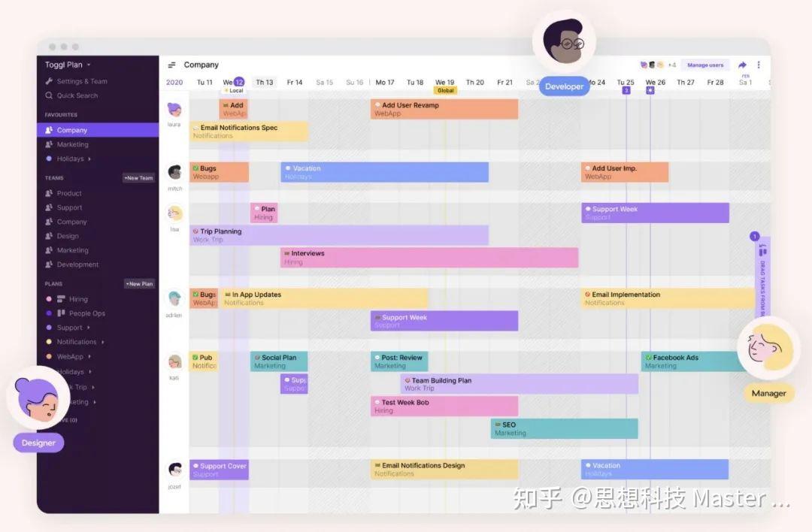Click the share arrow icon near Manage users

(742, 65)
